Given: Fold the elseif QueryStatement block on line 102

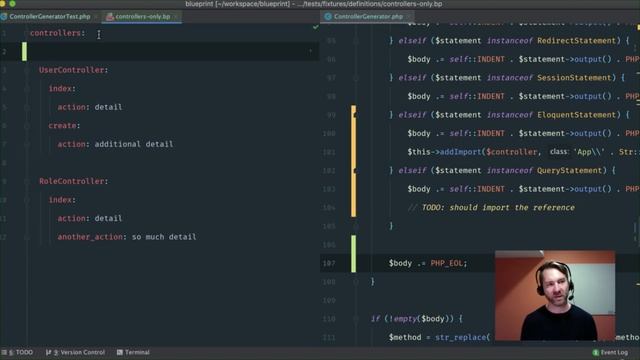Looking at the screenshot, I should [x=356, y=171].
